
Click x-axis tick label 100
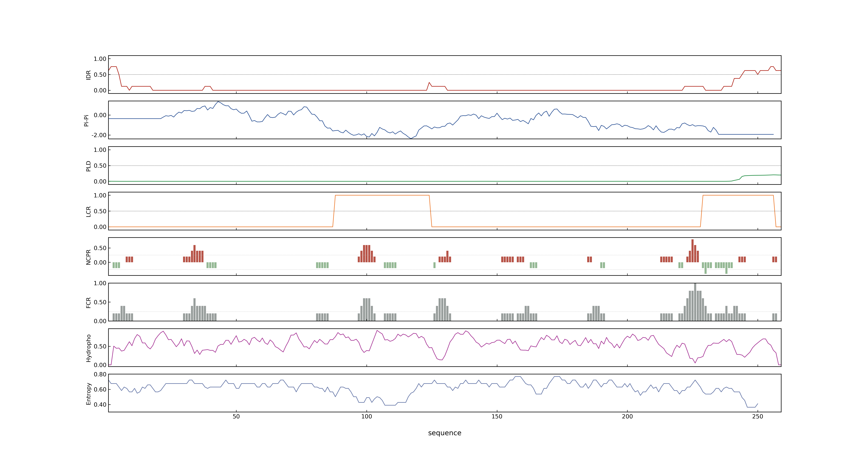(367, 416)
